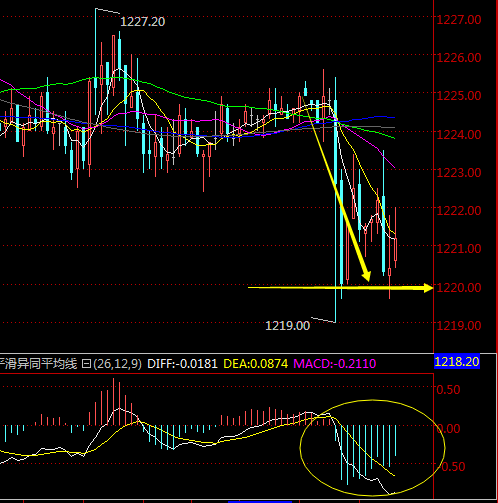Click the yellow DEA:0.0874 readout
The width and height of the screenshot is (498, 503).
255,364
